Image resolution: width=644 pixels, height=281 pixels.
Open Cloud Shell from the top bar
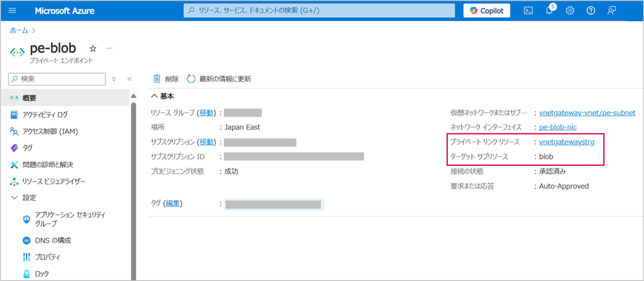click(529, 11)
